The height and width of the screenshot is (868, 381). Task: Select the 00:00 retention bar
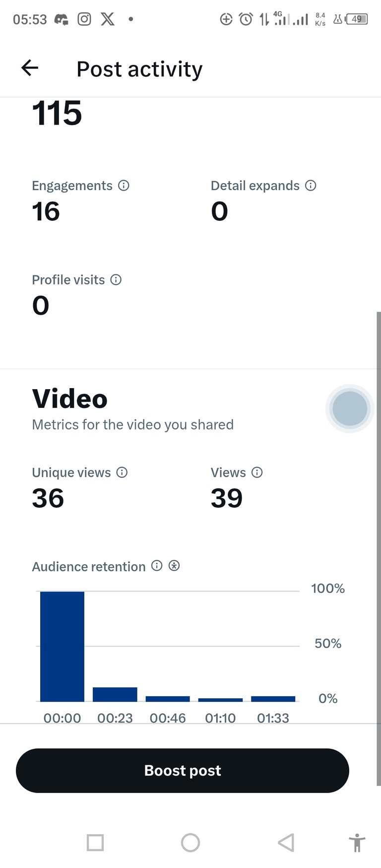[62, 646]
